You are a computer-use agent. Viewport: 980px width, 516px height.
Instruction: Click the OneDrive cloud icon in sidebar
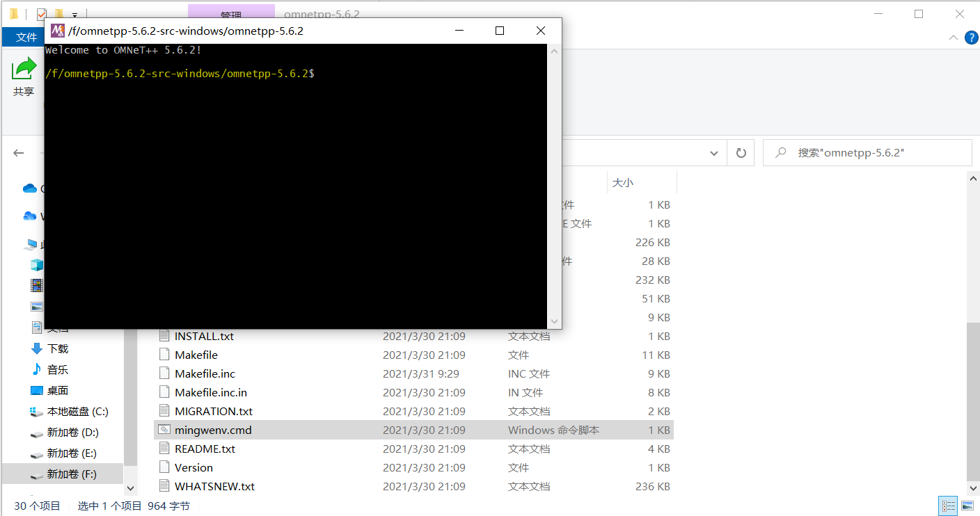pos(29,188)
